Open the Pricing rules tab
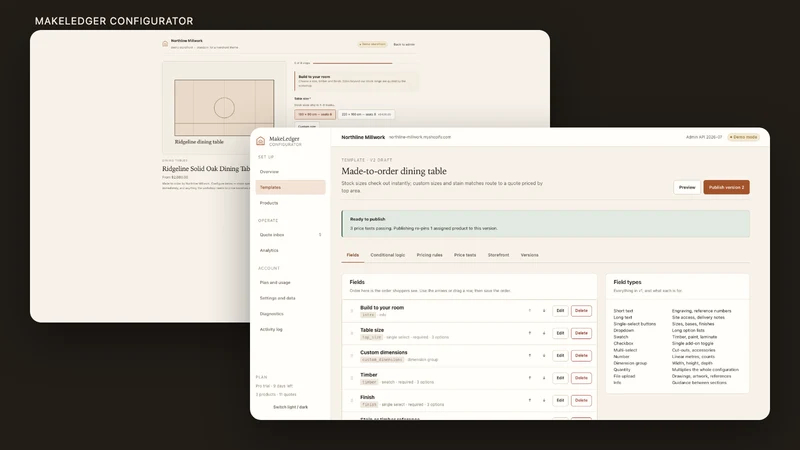This screenshot has width=800, height=450. 430,255
